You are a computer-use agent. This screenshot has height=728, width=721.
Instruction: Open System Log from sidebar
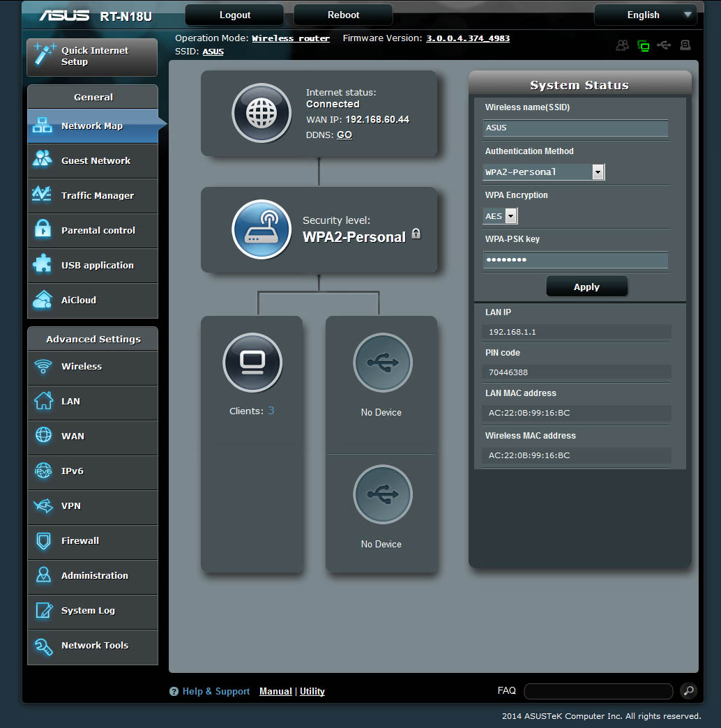(x=93, y=611)
